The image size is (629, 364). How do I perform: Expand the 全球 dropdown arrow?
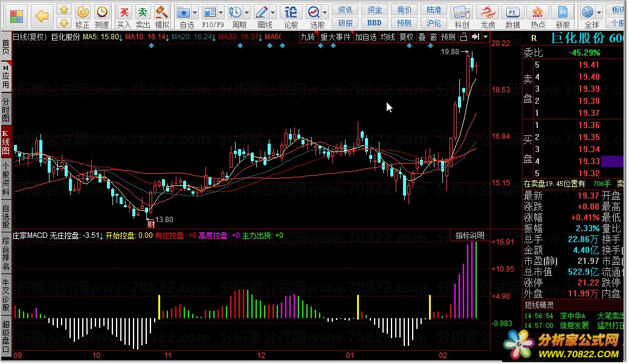point(599,13)
